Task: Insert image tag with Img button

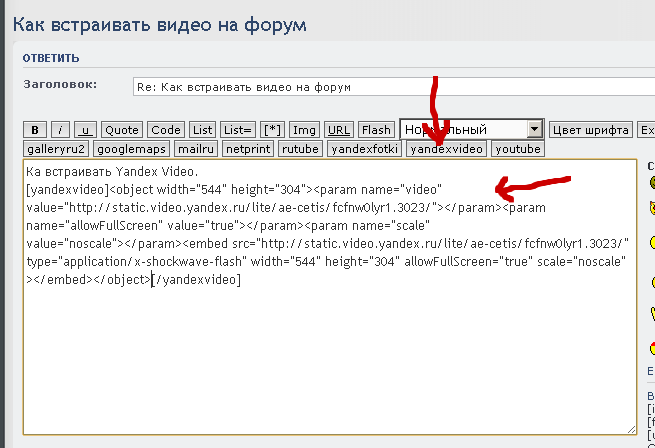Action: 305,130
